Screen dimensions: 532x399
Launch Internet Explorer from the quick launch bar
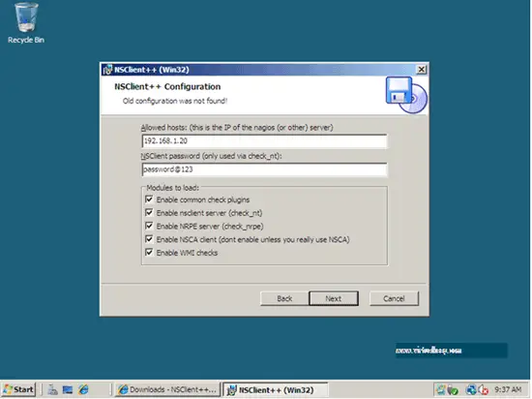point(83,389)
